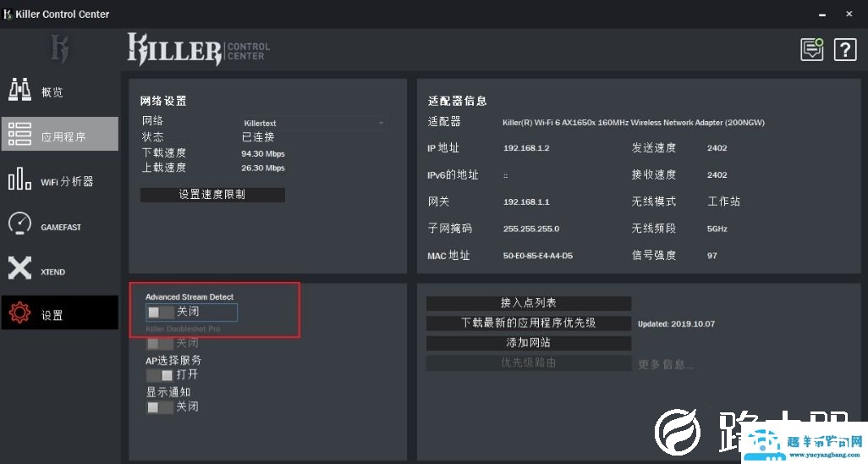Toggle Advanced Stream Detect switch
868x464 pixels.
coord(160,312)
